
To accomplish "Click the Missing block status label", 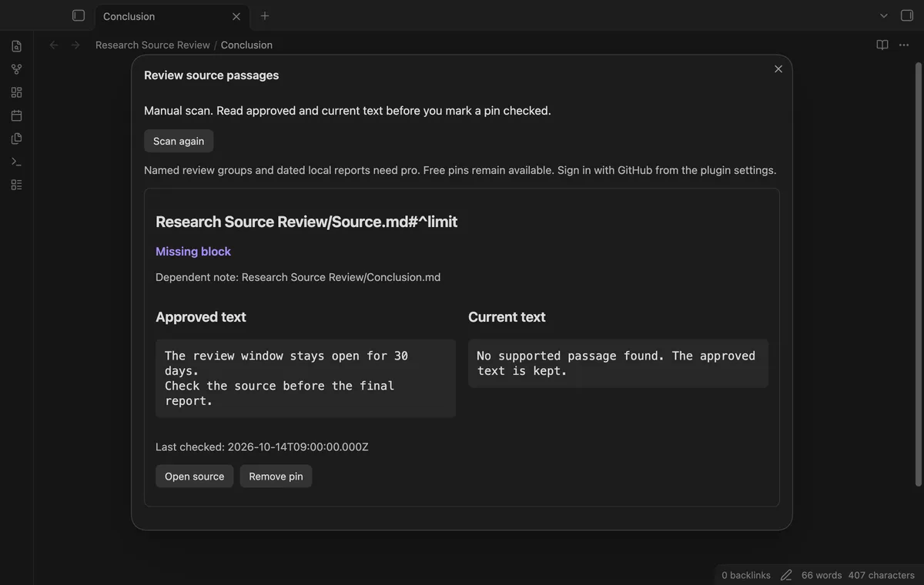I will [193, 251].
